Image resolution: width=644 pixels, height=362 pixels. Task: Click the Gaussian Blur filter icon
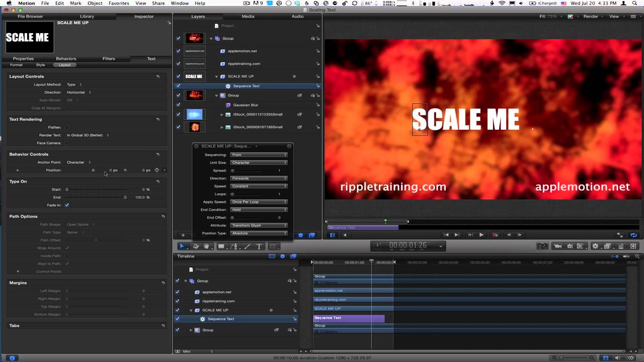click(x=228, y=105)
